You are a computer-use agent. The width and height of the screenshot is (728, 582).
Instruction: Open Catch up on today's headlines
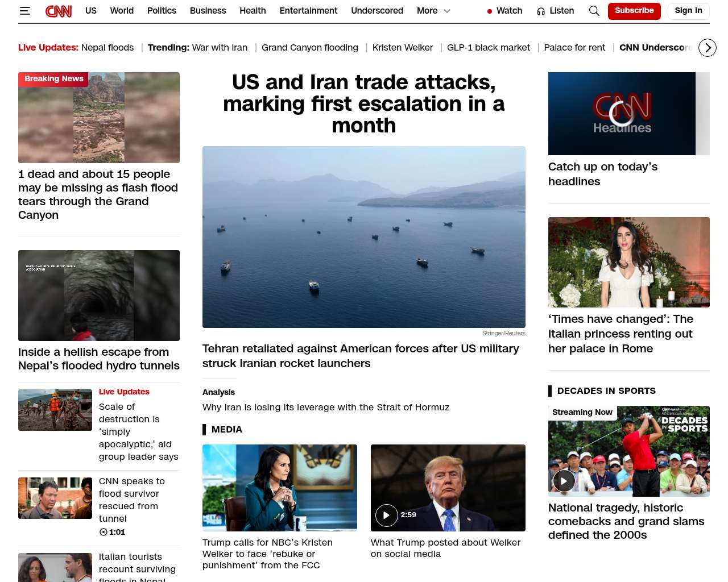click(603, 174)
